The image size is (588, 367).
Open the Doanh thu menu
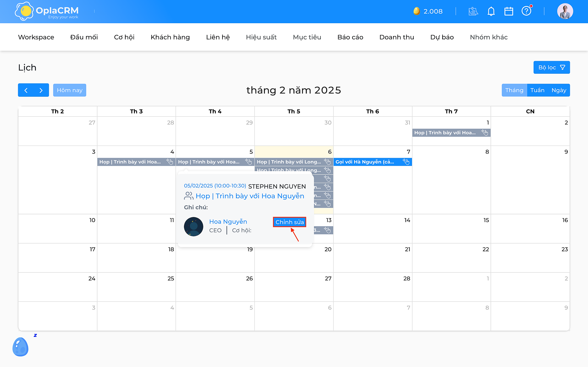click(x=396, y=37)
